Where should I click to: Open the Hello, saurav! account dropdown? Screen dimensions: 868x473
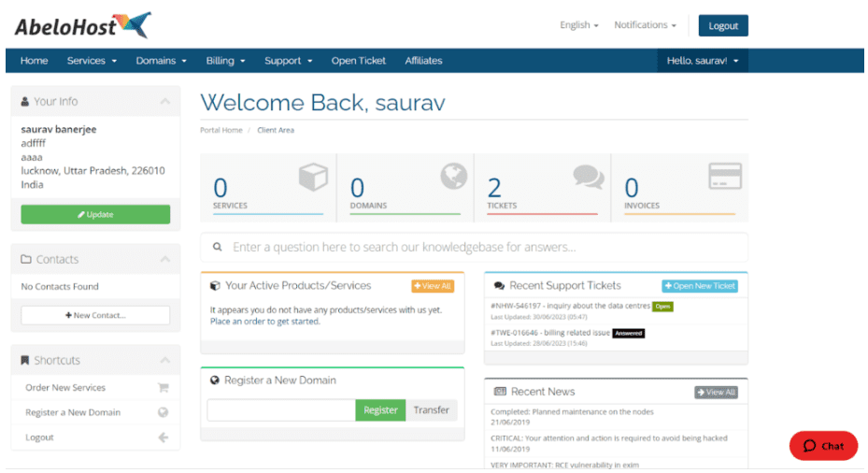tap(703, 61)
